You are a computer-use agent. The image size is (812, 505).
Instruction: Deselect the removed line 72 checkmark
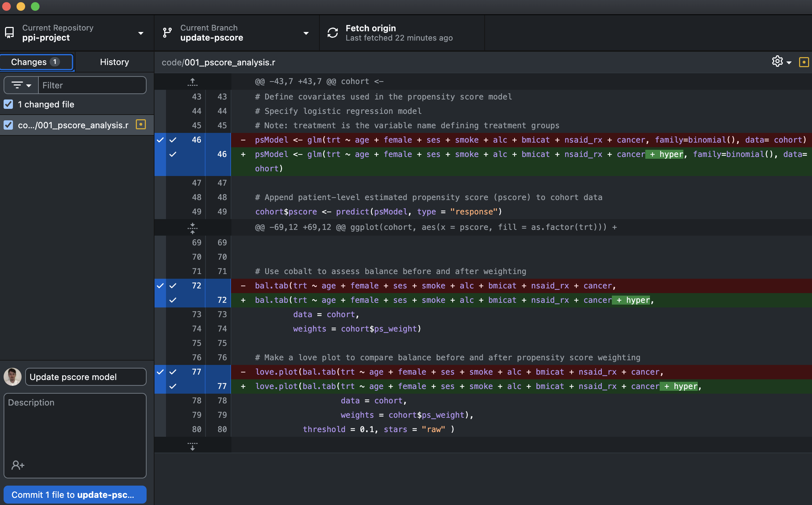click(x=173, y=286)
